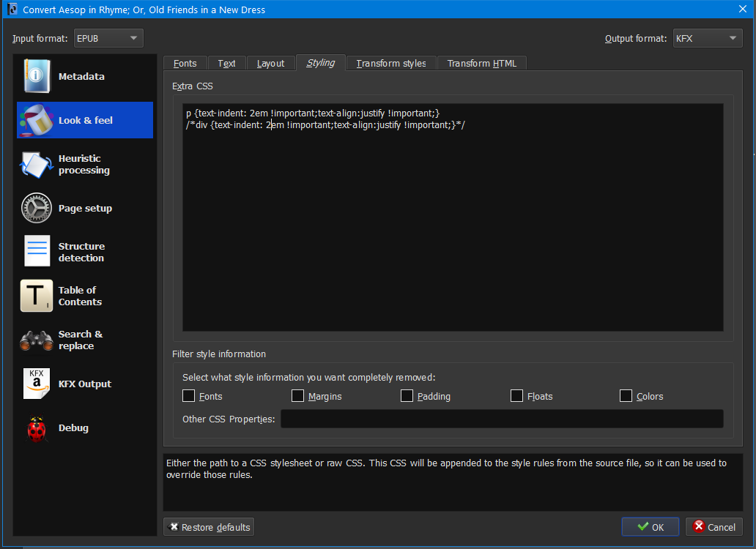Select the KFX Output icon
Screen dimensions: 756x549
point(37,384)
